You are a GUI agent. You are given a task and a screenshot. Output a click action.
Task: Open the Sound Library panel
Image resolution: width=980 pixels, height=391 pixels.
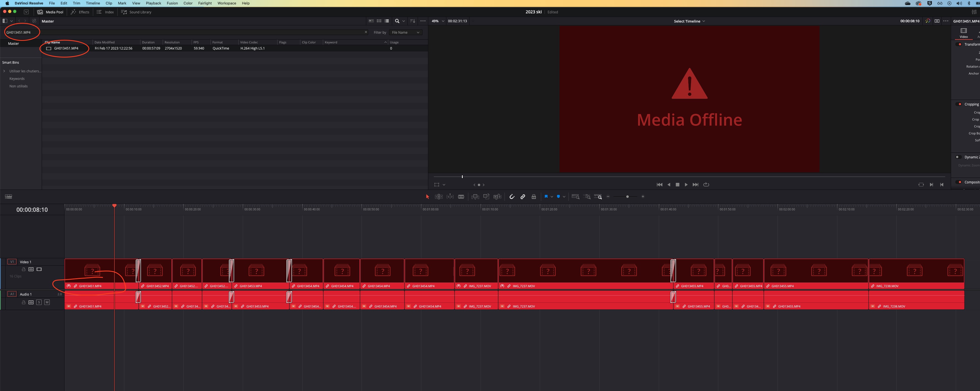[136, 12]
